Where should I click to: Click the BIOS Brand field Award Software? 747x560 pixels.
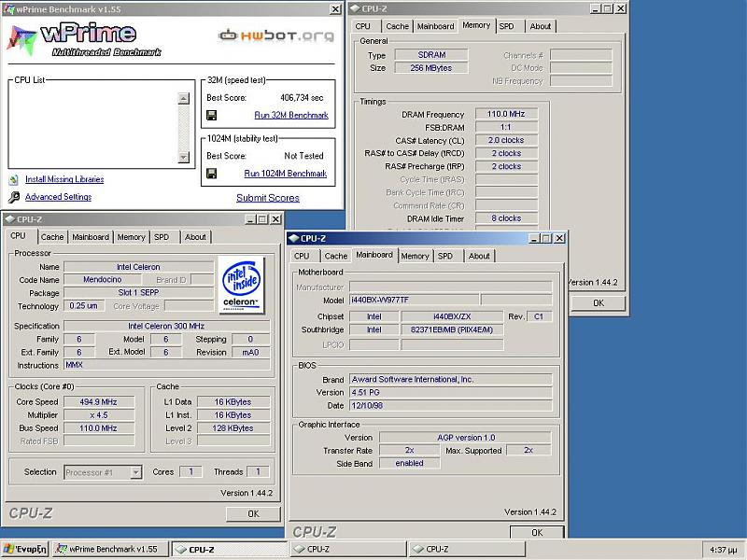[x=451, y=380]
